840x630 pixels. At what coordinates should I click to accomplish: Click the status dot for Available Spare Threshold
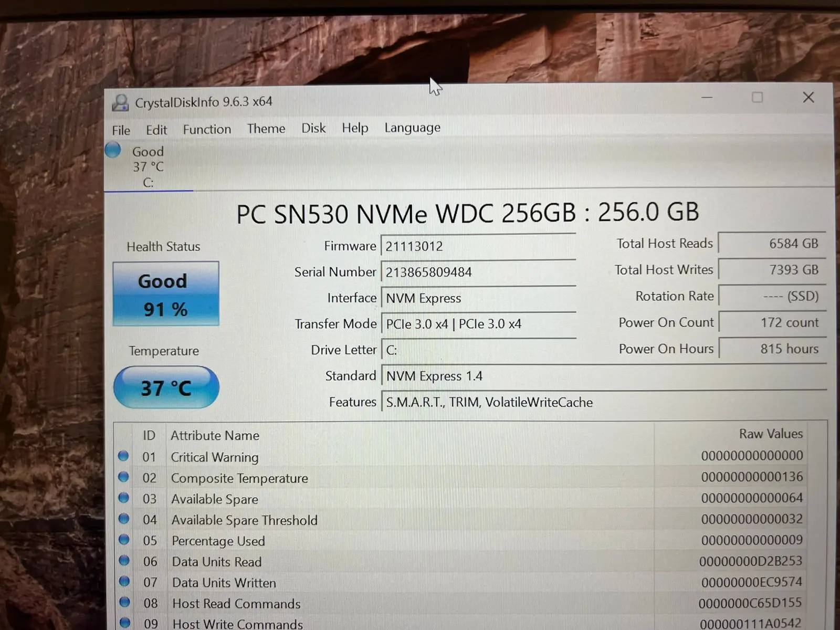[x=124, y=519]
